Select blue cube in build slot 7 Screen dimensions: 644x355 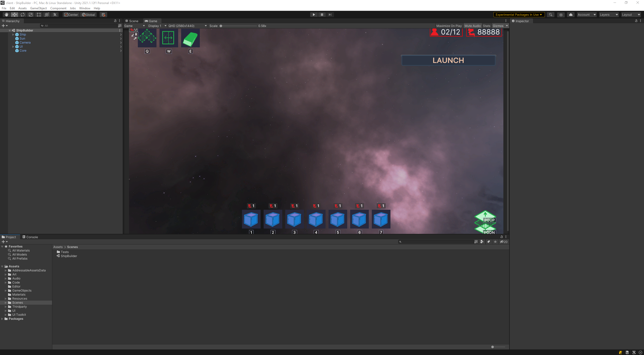click(381, 219)
